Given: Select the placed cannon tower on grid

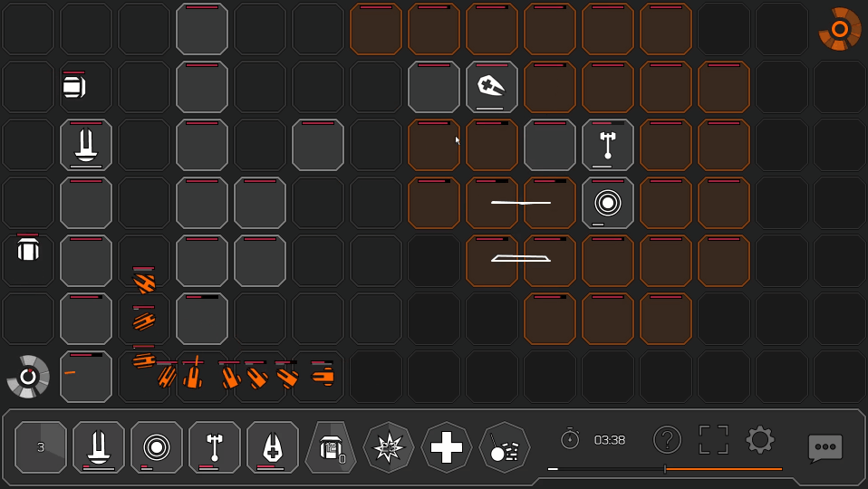Looking at the screenshot, I should tap(86, 145).
